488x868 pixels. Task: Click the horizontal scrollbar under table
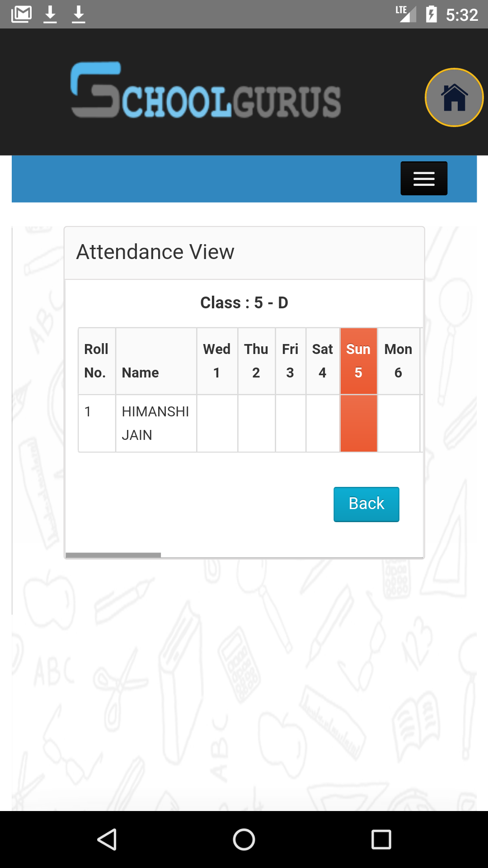[x=113, y=555]
